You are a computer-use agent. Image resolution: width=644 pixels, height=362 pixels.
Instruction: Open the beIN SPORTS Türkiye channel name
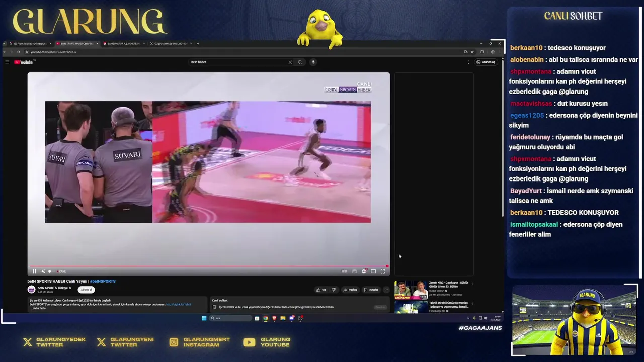click(x=53, y=288)
